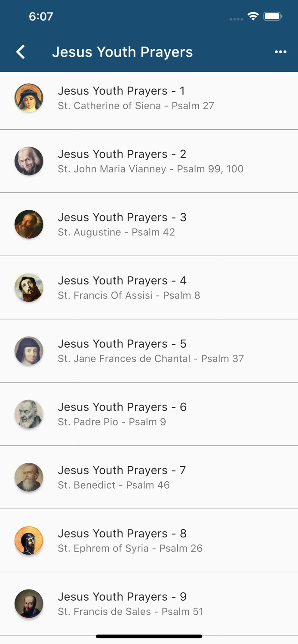Tap the St. John Maria Vianney portrait icon
This screenshot has height=644, width=298.
click(x=29, y=161)
